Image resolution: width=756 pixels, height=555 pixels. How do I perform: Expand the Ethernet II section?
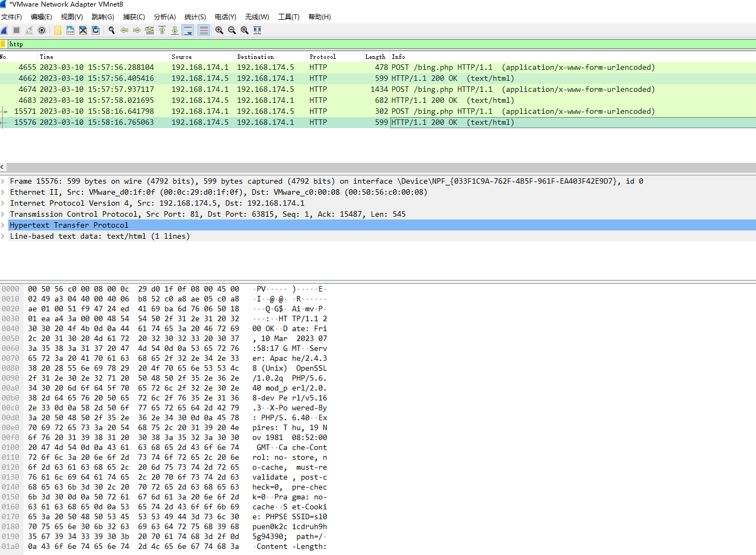click(x=3, y=192)
